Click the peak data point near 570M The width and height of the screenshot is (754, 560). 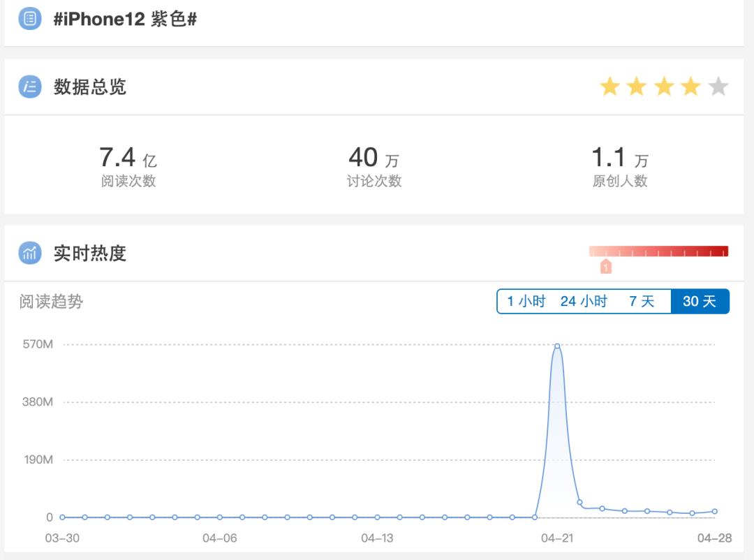pos(557,346)
